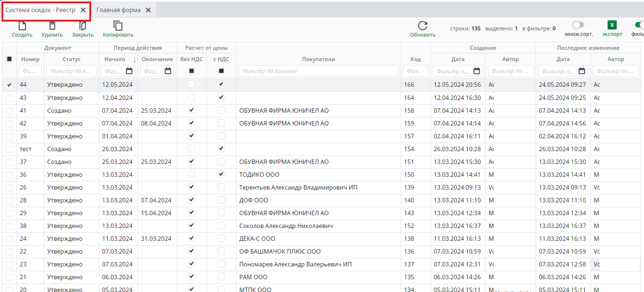This screenshot has height=292, width=644.
Task: Click the Закрыть toolbar icon
Action: coord(83,26)
